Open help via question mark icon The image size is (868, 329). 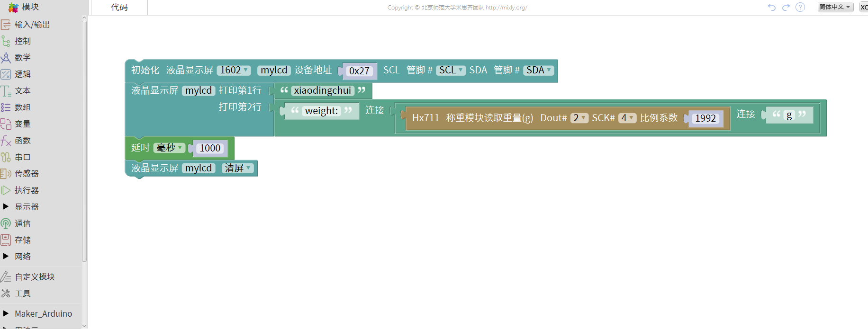(x=800, y=7)
